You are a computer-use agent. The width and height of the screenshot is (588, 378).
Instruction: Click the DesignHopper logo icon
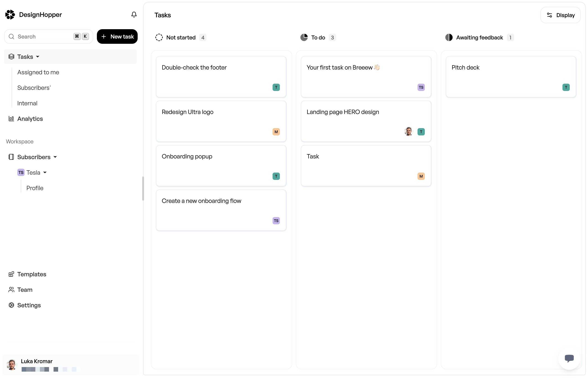click(x=10, y=15)
